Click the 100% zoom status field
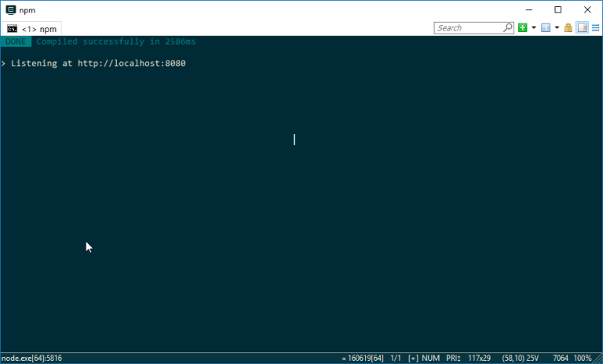The image size is (603, 364). pyautogui.click(x=583, y=358)
